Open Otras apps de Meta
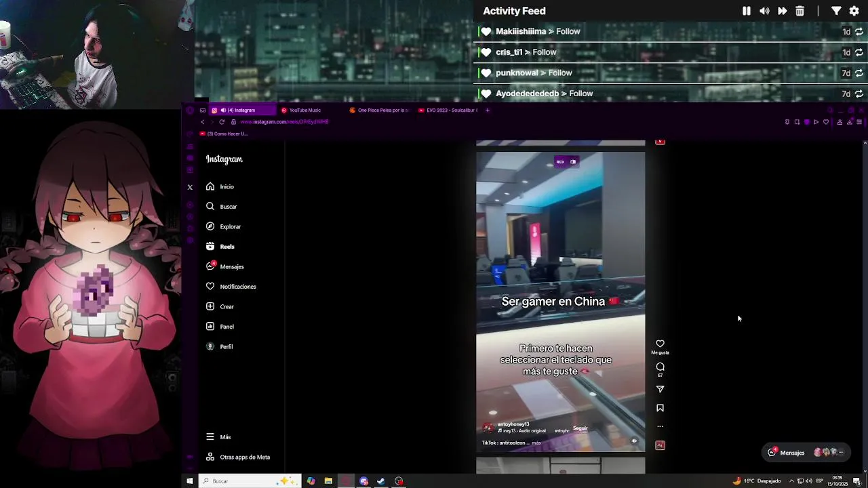Image resolution: width=868 pixels, height=488 pixels. (x=238, y=457)
